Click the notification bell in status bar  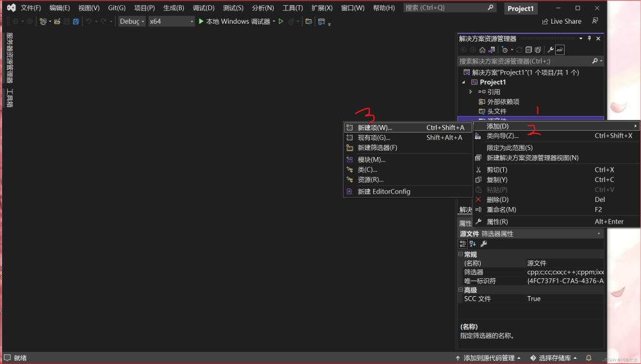coord(588,358)
